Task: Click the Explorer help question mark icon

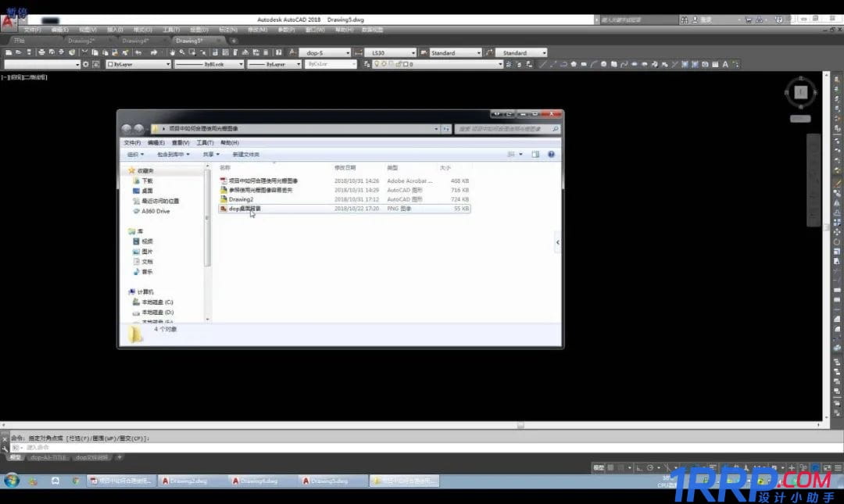Action: point(551,155)
